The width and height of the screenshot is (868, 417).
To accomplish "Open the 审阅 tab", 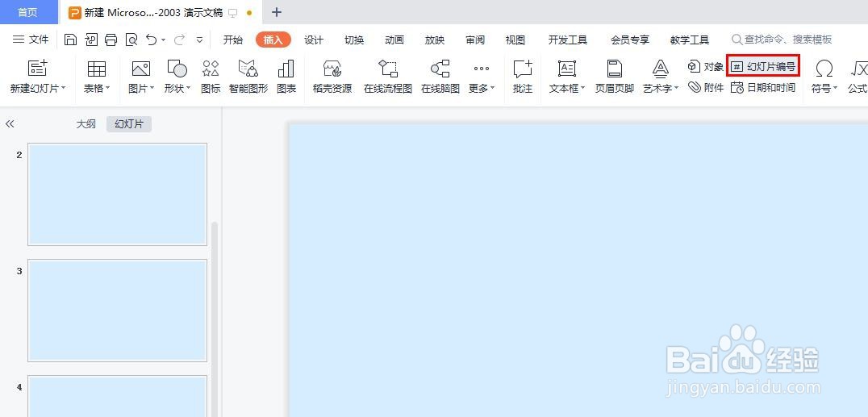I will [x=475, y=40].
